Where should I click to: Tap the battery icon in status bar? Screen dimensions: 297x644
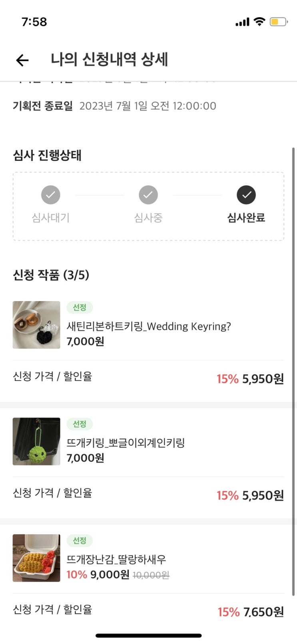[279, 22]
